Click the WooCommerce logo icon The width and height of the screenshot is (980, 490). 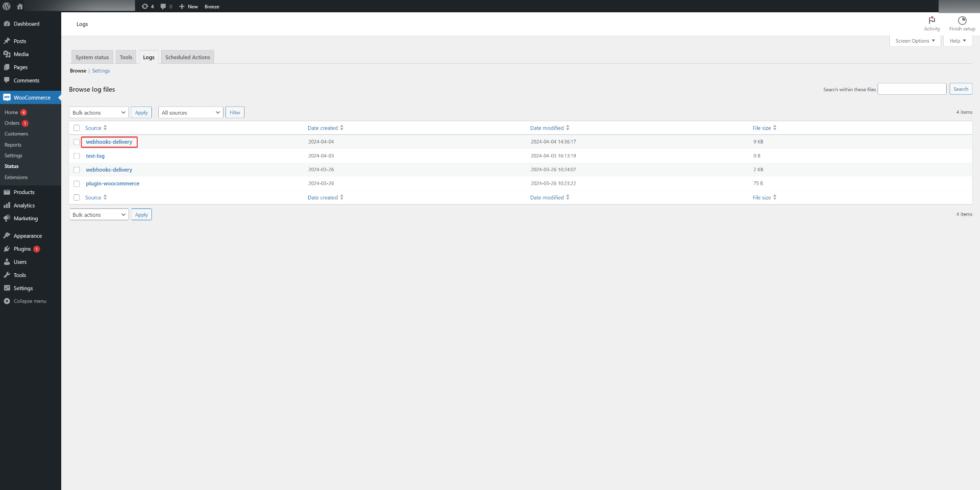7,97
